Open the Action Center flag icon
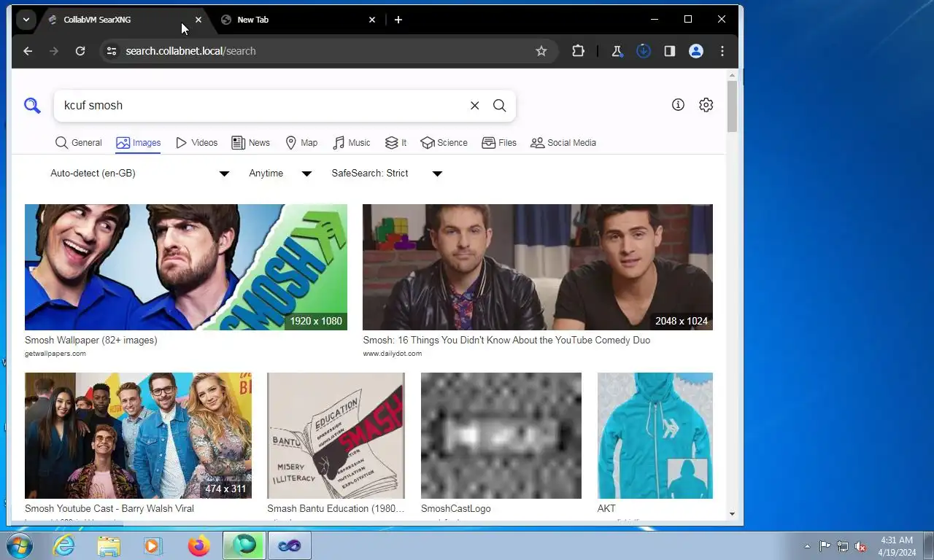Image resolution: width=934 pixels, height=560 pixels. pos(825,546)
